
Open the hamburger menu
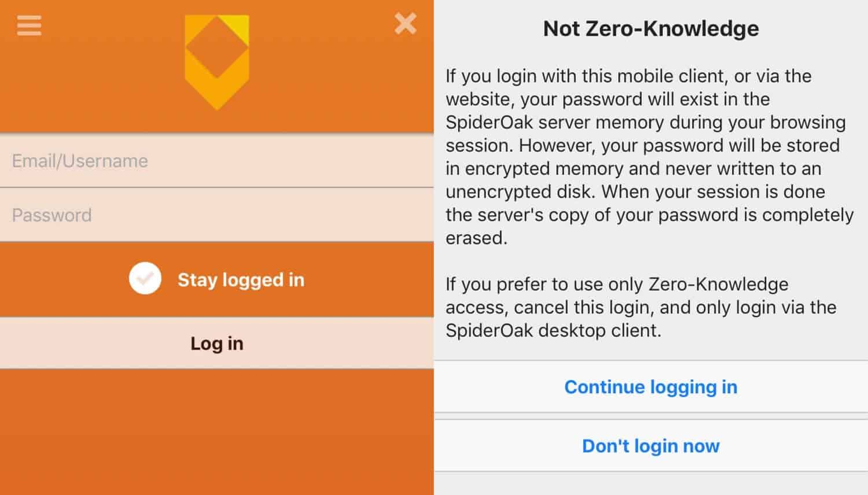pos(29,25)
